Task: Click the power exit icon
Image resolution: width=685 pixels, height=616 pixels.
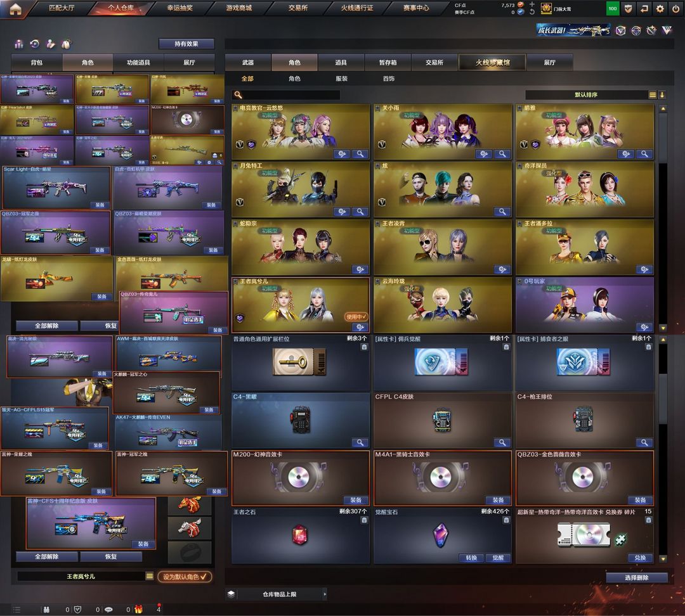Action: point(676,9)
